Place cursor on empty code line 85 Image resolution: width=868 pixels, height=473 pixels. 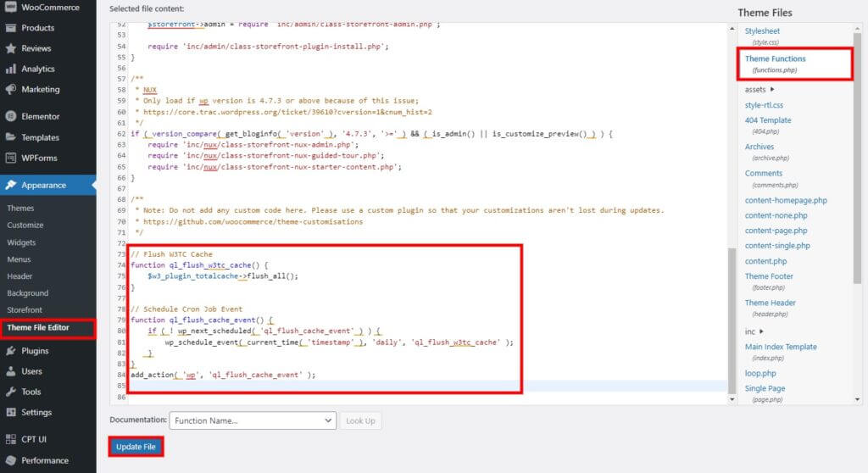coord(429,386)
